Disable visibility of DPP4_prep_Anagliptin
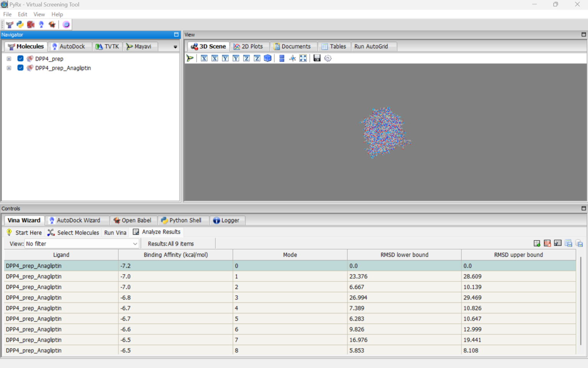The width and height of the screenshot is (588, 368). click(x=20, y=68)
